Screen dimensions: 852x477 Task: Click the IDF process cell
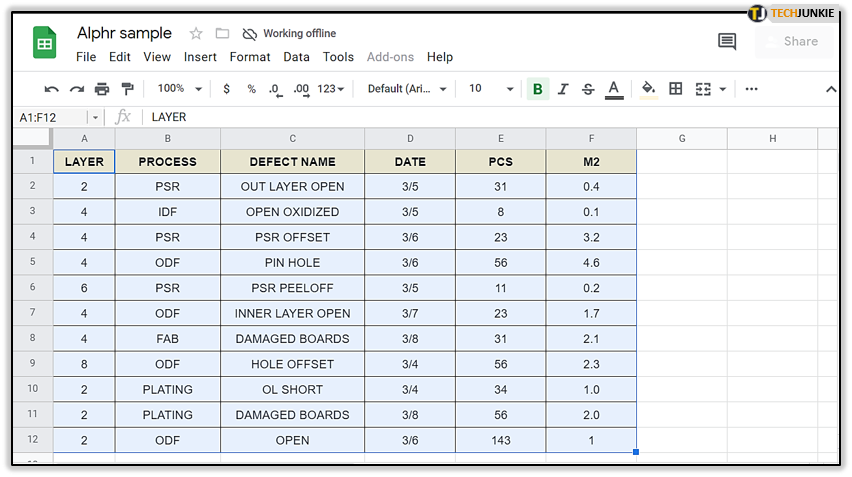pyautogui.click(x=167, y=212)
